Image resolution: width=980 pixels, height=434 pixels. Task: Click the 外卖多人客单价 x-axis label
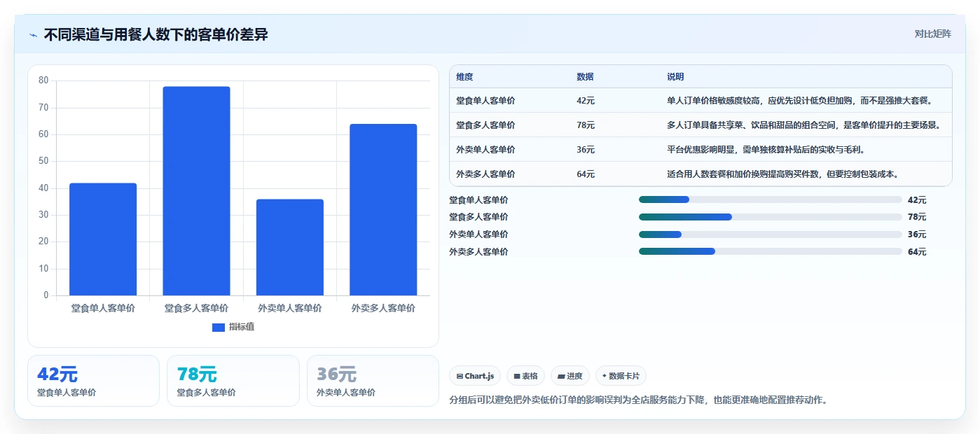(x=383, y=308)
